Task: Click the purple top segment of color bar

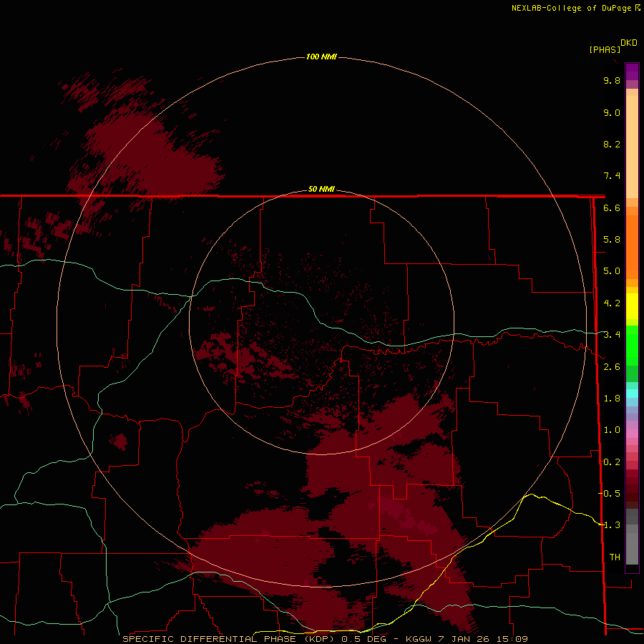Action: [x=632, y=72]
